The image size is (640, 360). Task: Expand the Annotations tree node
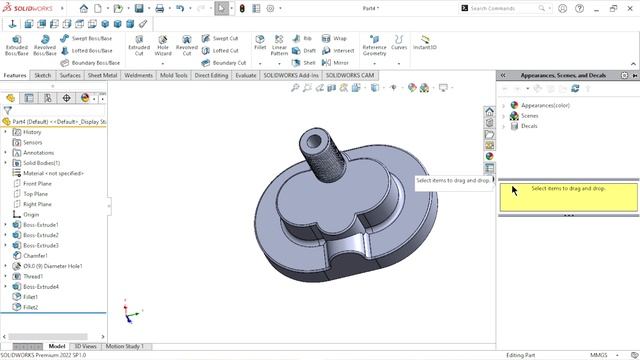(6, 153)
